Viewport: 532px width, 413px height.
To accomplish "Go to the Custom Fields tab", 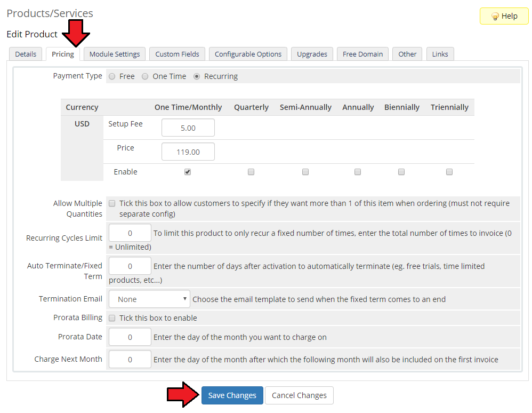I will 177,54.
